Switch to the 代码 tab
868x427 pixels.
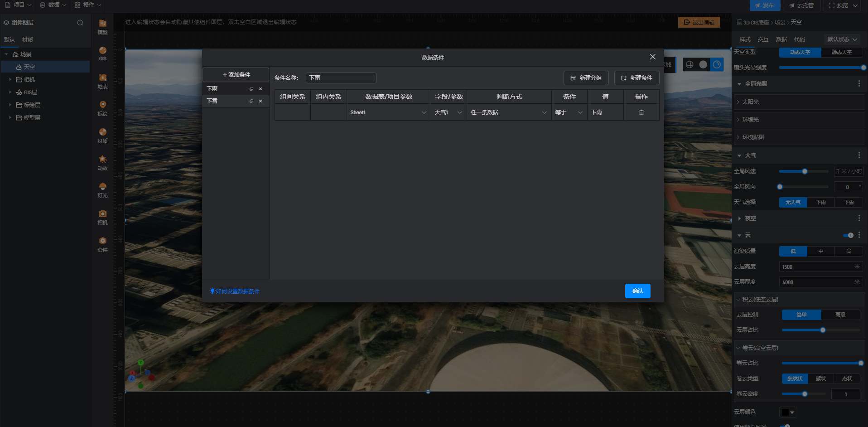coord(800,39)
